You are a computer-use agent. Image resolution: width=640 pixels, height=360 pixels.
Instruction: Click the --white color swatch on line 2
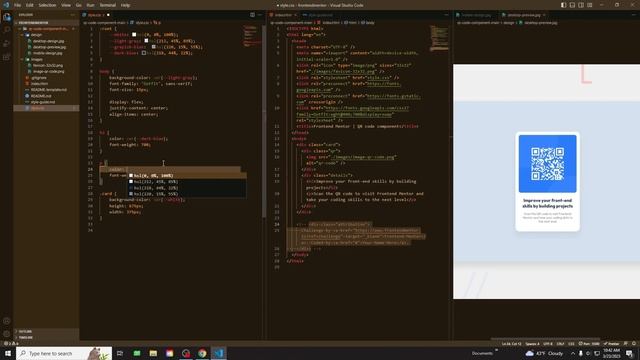click(134, 35)
